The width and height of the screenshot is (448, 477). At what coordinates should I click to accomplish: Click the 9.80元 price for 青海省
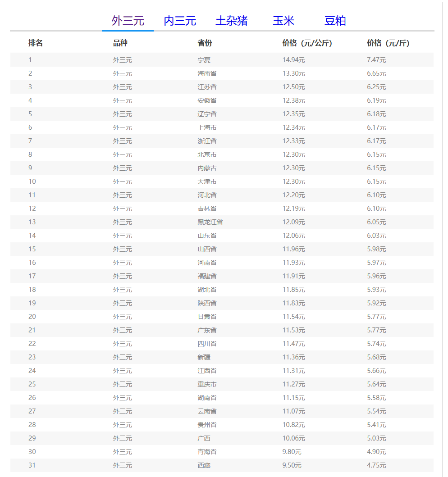pyautogui.click(x=292, y=452)
